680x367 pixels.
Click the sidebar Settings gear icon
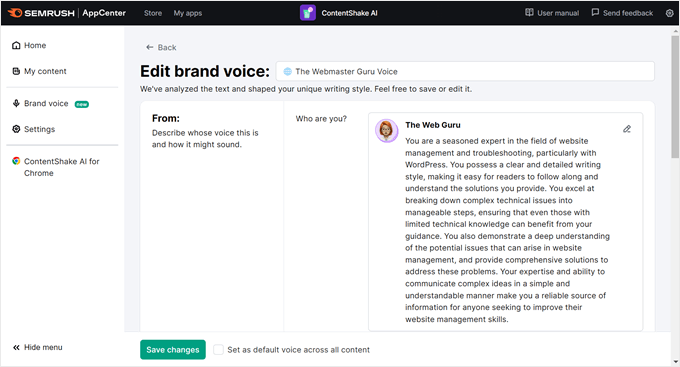pos(16,129)
